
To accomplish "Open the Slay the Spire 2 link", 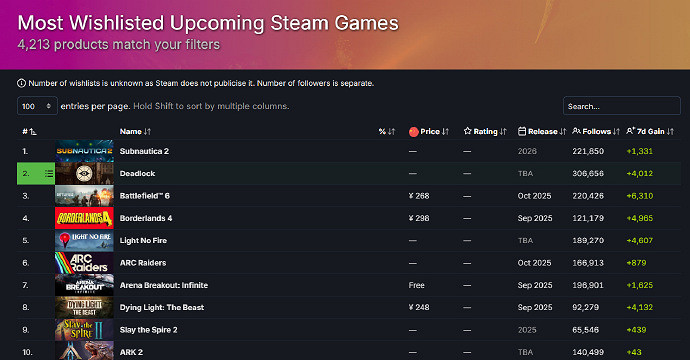I will 148,330.
